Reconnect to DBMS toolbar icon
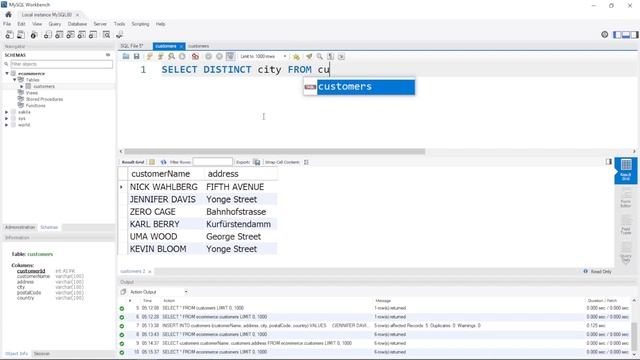The width and height of the screenshot is (640, 360). pyautogui.click(x=120, y=35)
